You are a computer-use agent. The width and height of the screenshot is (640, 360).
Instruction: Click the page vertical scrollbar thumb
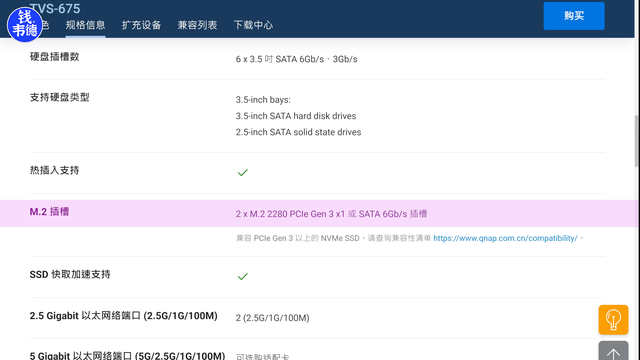tap(637, 141)
